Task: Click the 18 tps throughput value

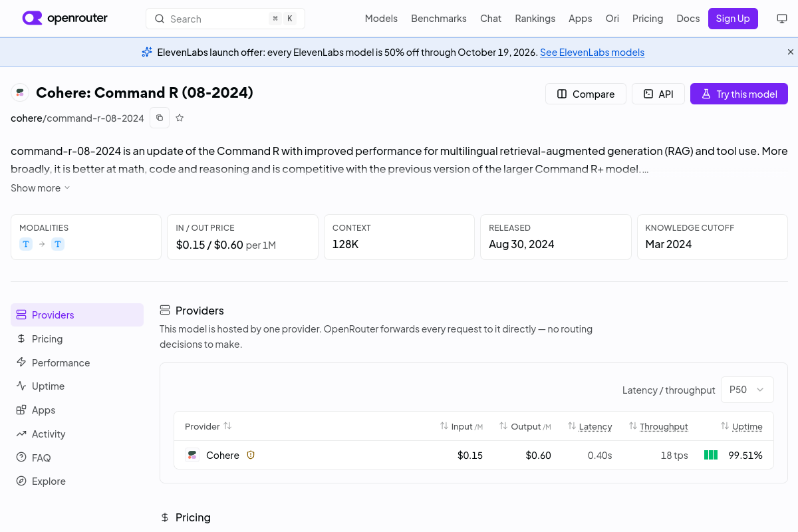Action: 674,456
